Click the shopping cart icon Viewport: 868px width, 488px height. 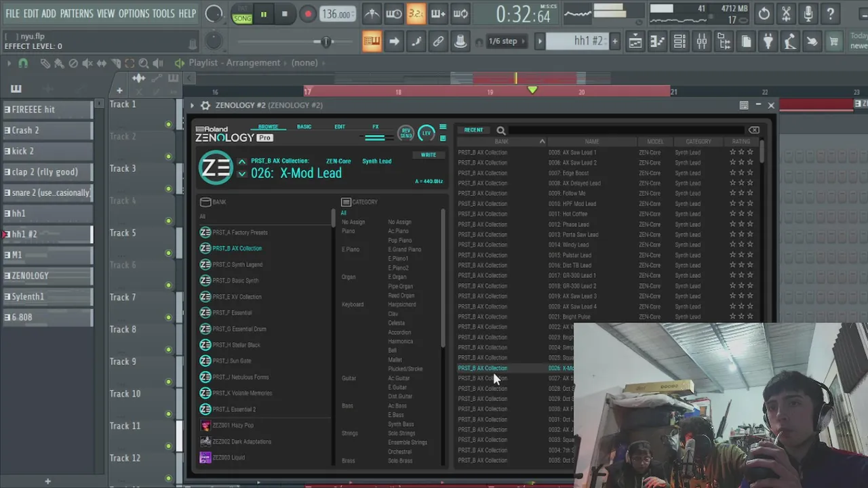pos(834,42)
